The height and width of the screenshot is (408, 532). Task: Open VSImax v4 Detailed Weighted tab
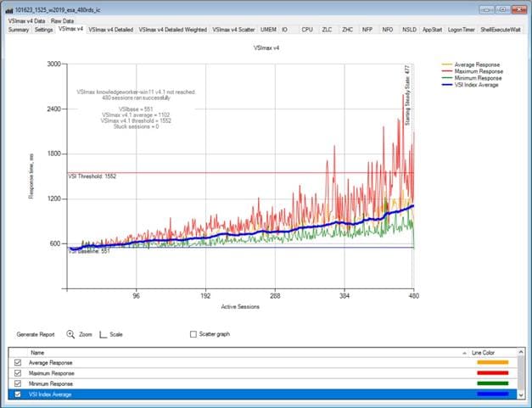click(173, 30)
